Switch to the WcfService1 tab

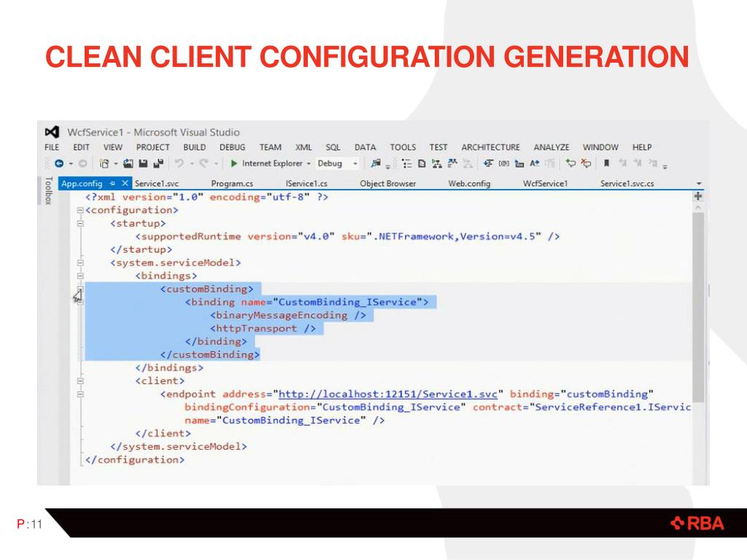click(546, 183)
